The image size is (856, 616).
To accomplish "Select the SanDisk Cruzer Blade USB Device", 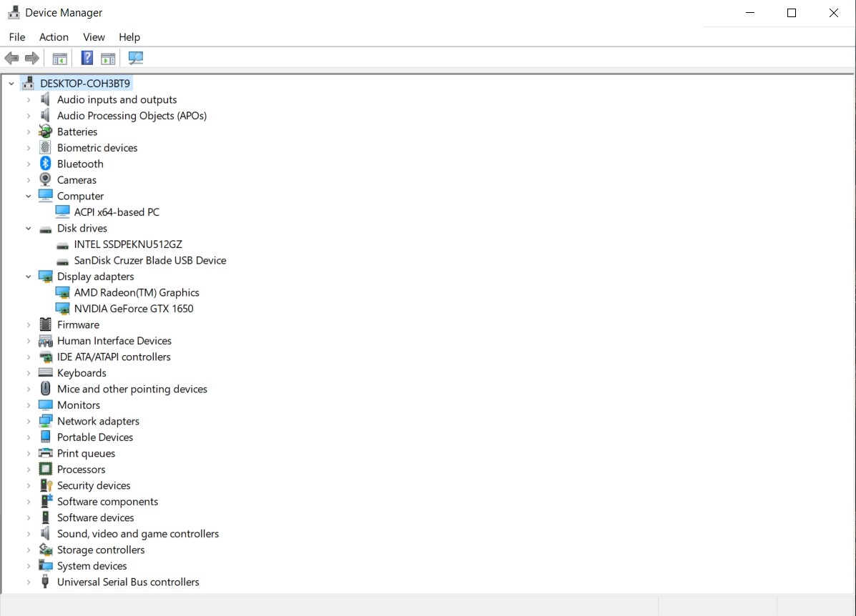I will point(149,261).
